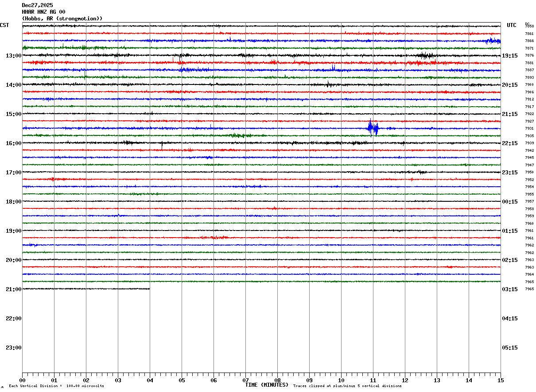Select the 17:00 CST time label
Screen dimensions: 536x392
13,173
